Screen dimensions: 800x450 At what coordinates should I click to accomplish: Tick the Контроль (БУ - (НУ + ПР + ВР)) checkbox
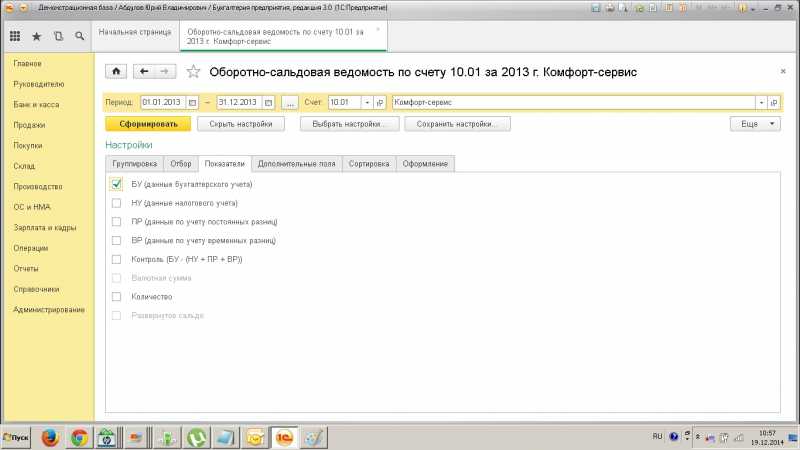(116, 259)
